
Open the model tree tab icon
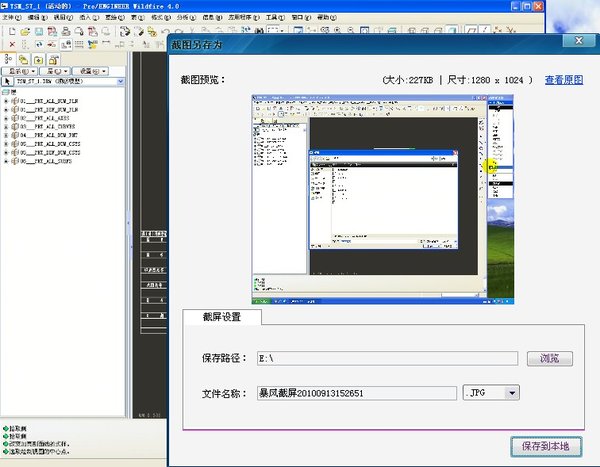click(8, 59)
